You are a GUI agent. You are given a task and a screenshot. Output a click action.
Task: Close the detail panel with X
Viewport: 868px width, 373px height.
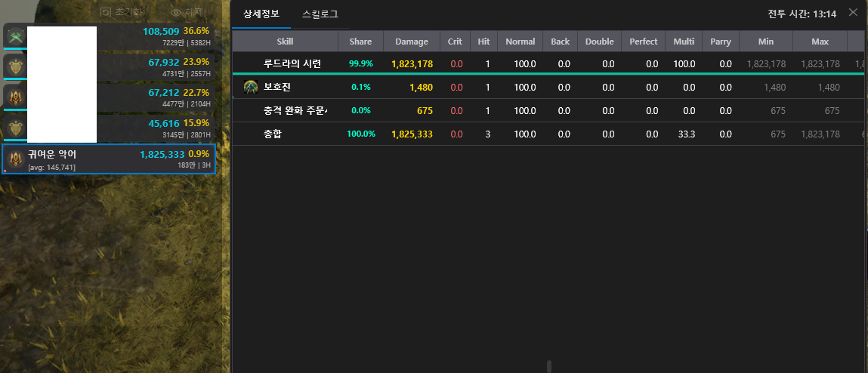point(853,13)
